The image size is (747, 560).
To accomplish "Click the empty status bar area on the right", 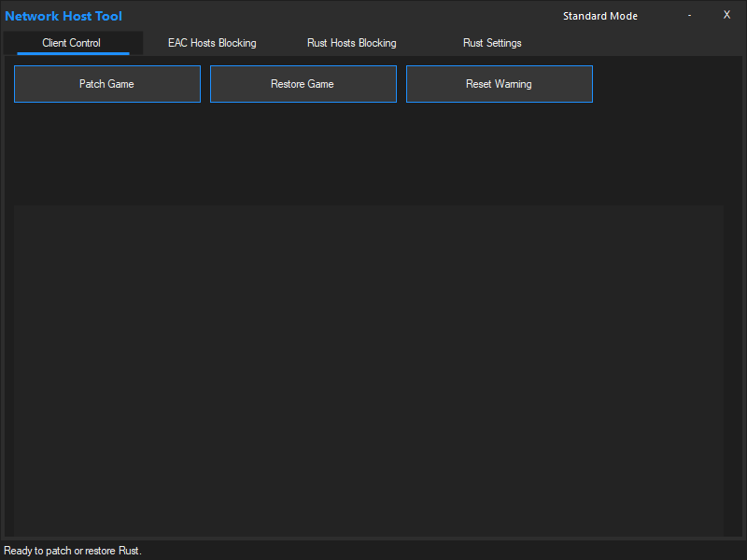I will tap(560, 551).
